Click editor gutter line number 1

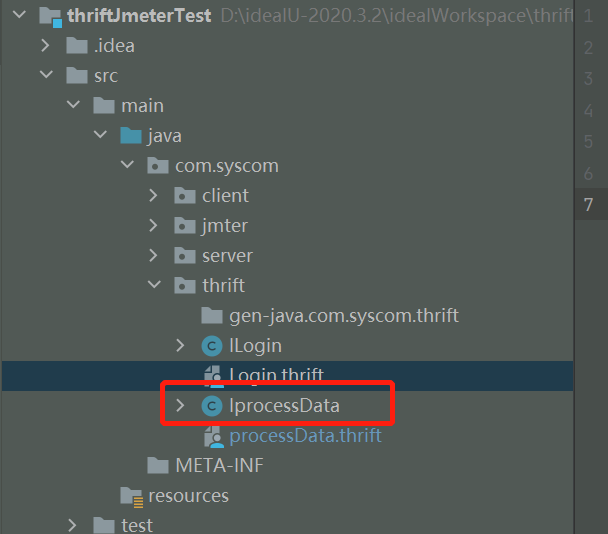coord(588,16)
